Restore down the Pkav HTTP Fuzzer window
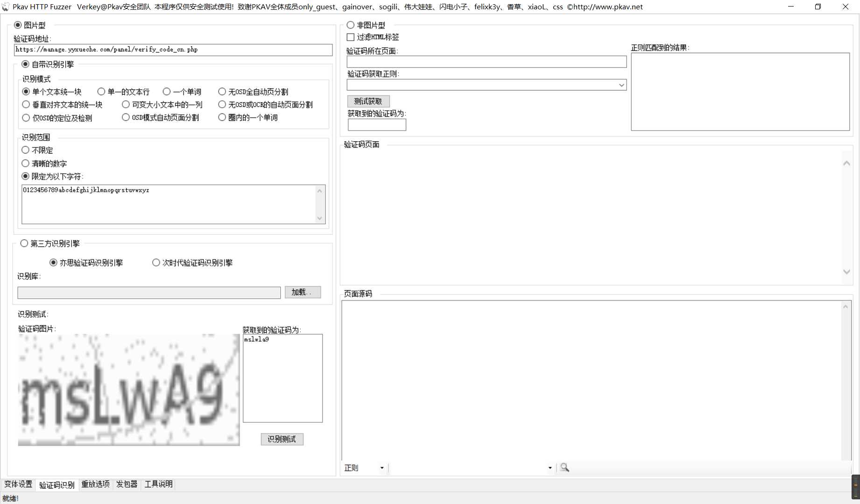Viewport: 860px width, 504px height. point(818,7)
